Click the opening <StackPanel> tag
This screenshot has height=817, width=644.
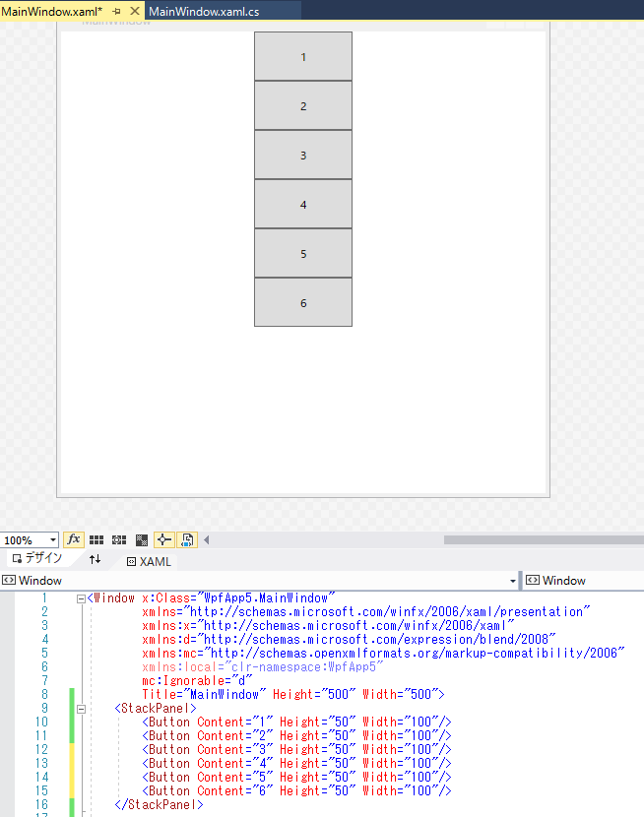click(x=156, y=709)
